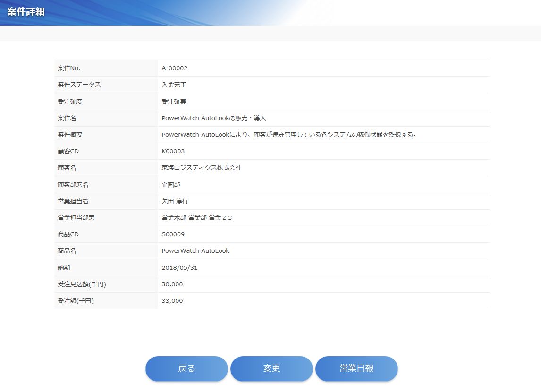Select the 30,000 expected order amount
The image size is (541, 392).
click(x=172, y=284)
